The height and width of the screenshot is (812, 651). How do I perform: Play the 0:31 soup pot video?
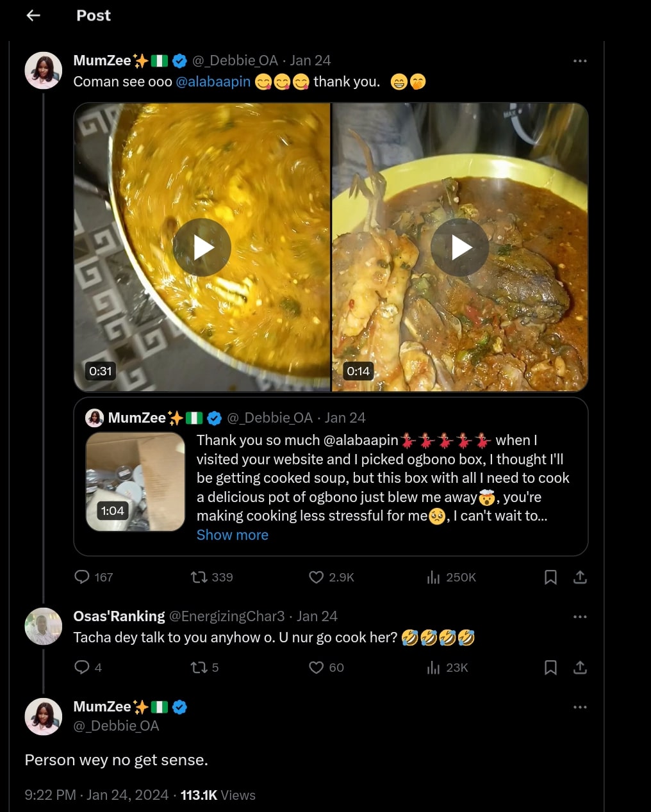202,247
